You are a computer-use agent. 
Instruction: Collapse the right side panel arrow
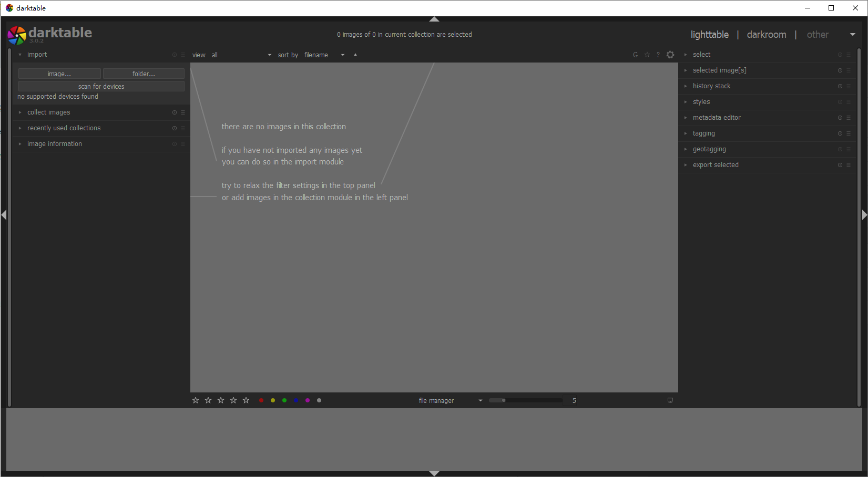[x=864, y=215]
